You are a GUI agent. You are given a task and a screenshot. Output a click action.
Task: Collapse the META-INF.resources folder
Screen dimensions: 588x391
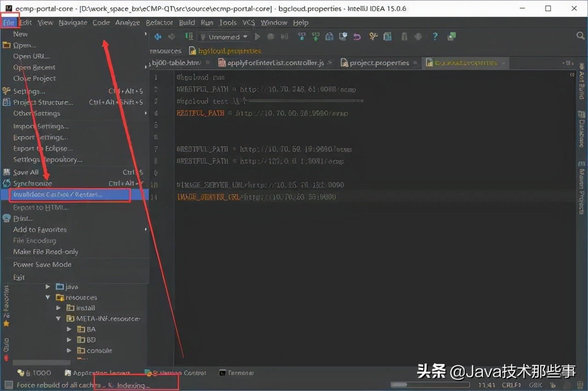click(58, 318)
